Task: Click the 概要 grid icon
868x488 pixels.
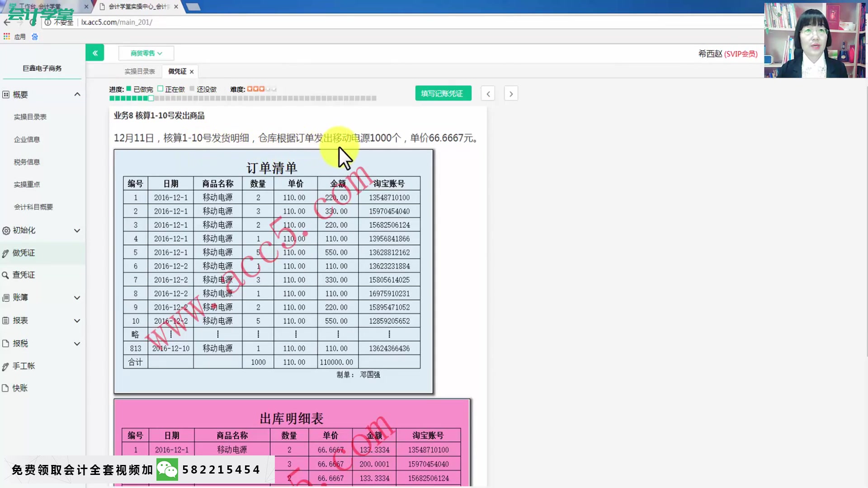Action: click(5, 94)
